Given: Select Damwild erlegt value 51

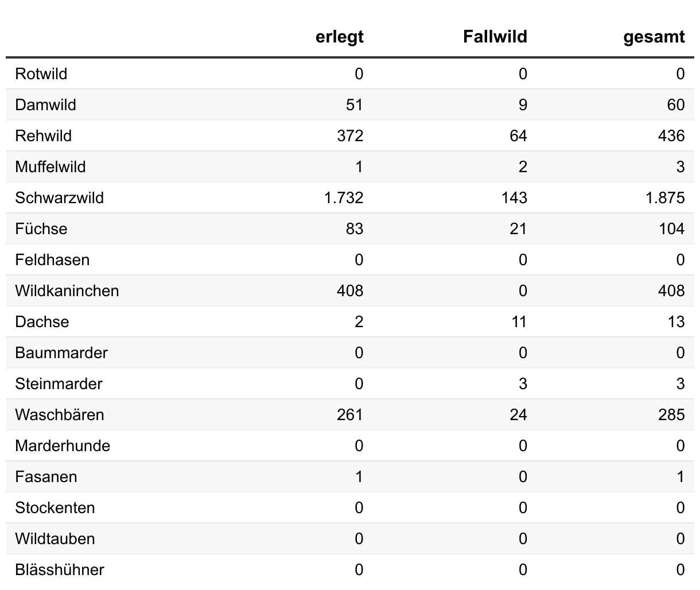Looking at the screenshot, I should tap(354, 105).
